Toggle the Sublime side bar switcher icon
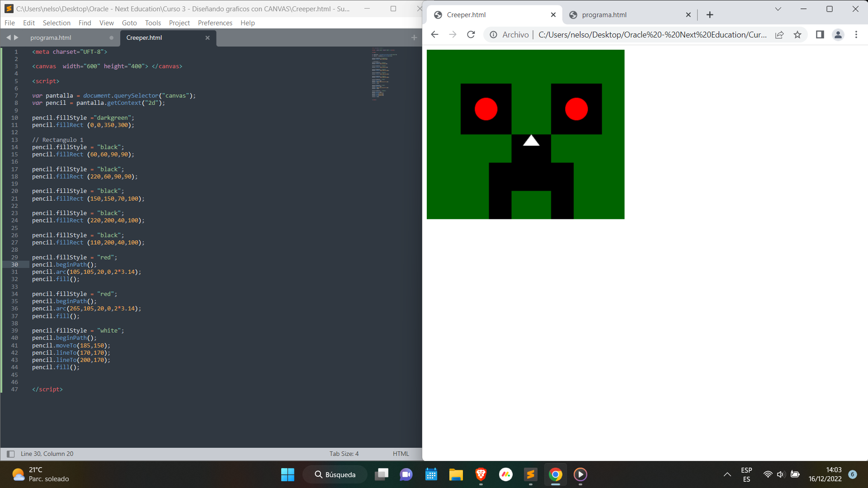Image resolution: width=868 pixels, height=488 pixels. 10,454
